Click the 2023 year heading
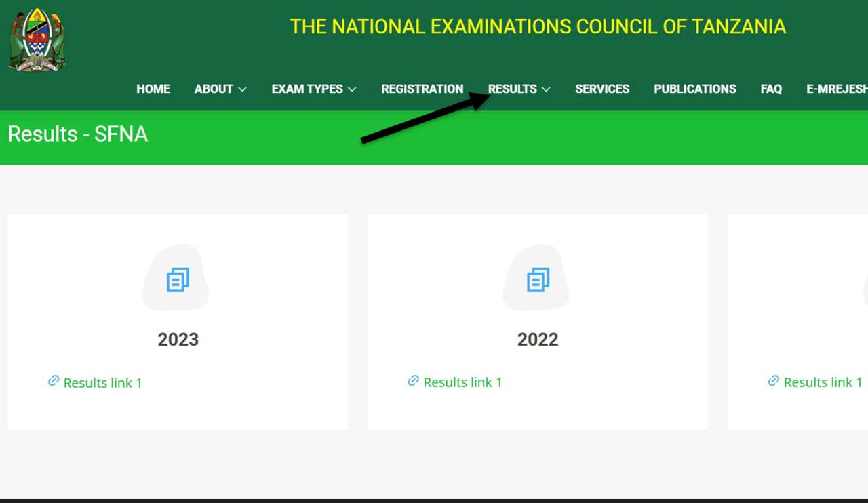868x503 pixels. pos(178,339)
